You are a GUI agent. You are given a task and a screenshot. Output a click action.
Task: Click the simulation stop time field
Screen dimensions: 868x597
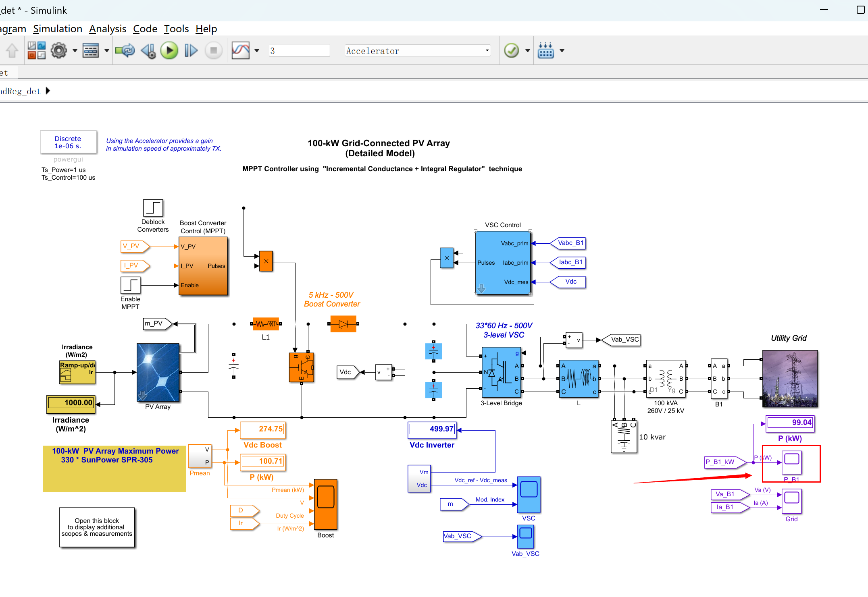click(x=299, y=51)
